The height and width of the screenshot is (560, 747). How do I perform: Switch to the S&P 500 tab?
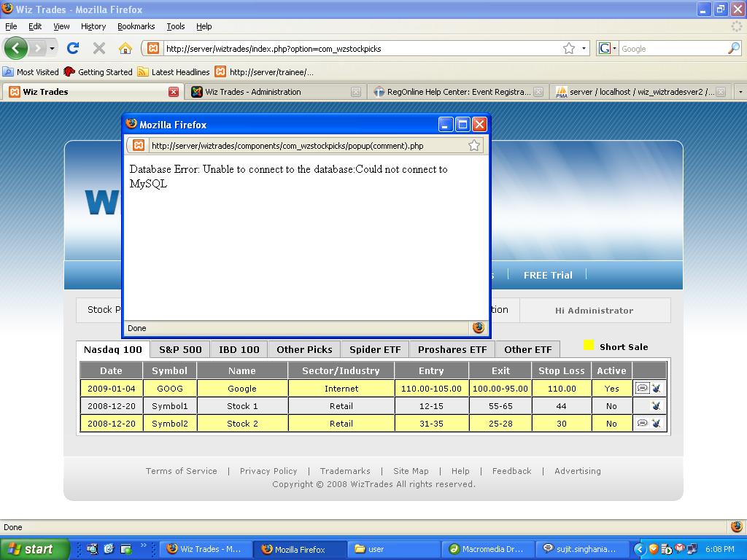[180, 349]
